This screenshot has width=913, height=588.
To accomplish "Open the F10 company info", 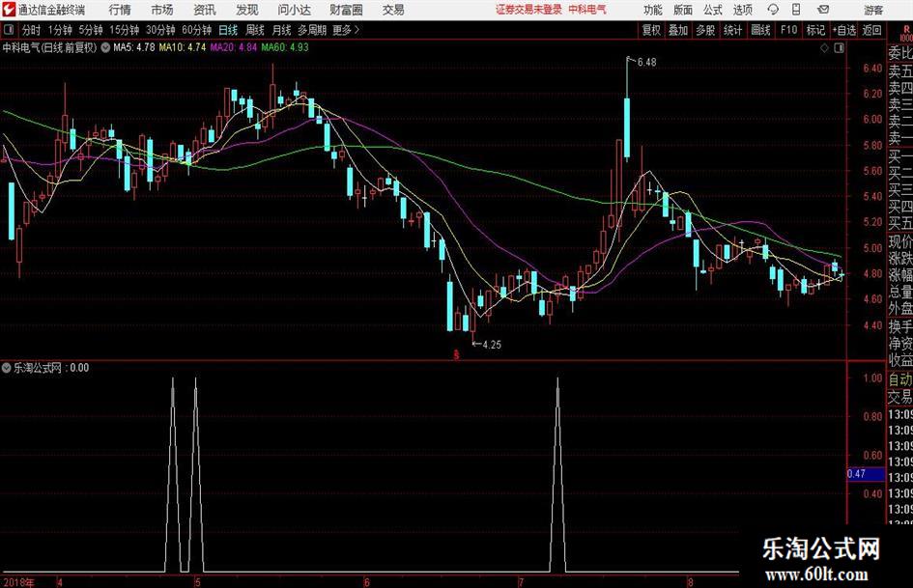I will 788,30.
